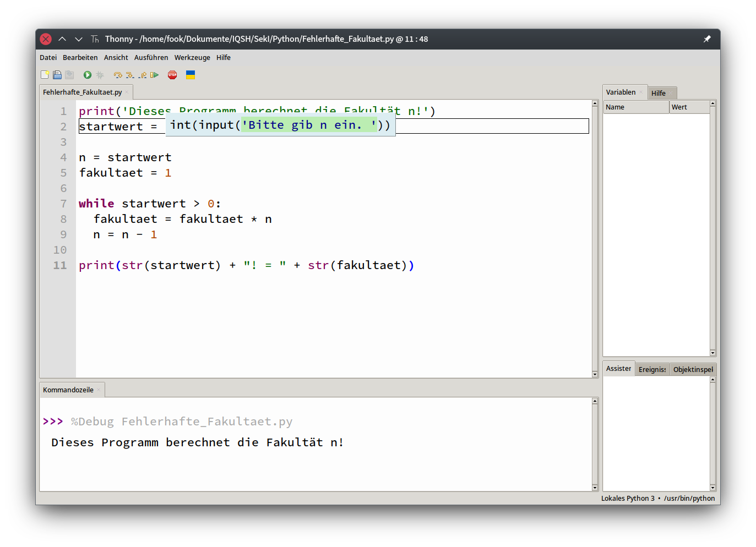Click 'n = startwert' on line 4
Image resolution: width=756 pixels, height=547 pixels.
(125, 157)
